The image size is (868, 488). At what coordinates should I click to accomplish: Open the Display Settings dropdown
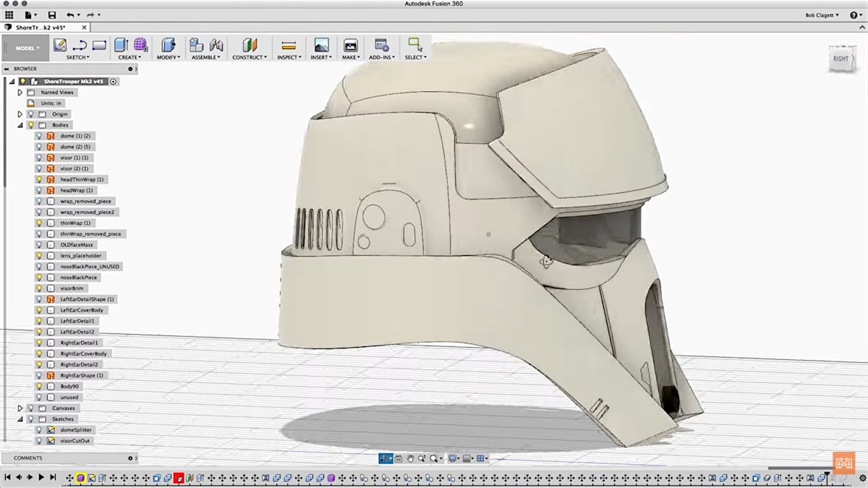(454, 458)
